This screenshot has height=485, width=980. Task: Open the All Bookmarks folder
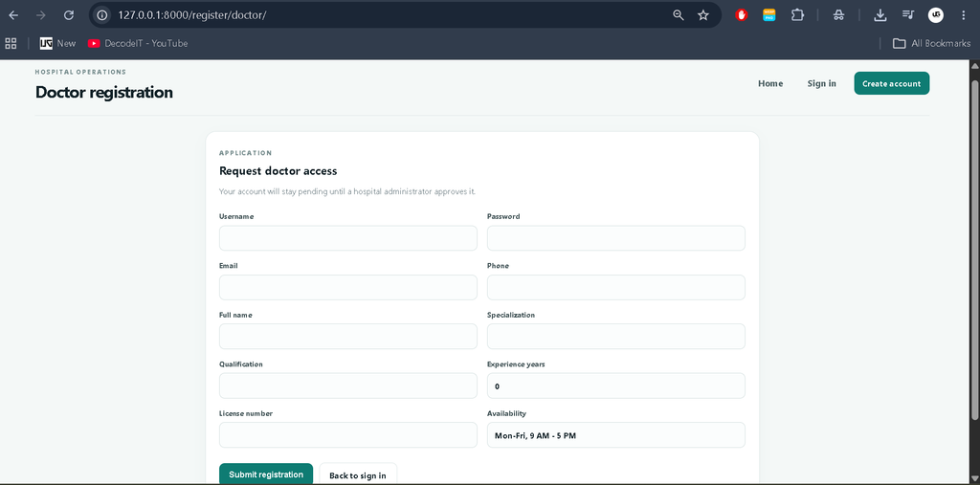pyautogui.click(x=932, y=43)
